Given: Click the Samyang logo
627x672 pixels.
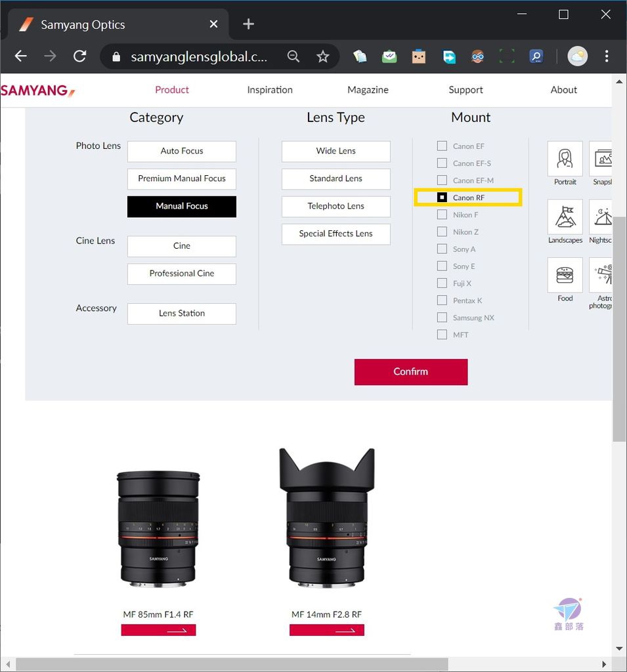Looking at the screenshot, I should 37,91.
